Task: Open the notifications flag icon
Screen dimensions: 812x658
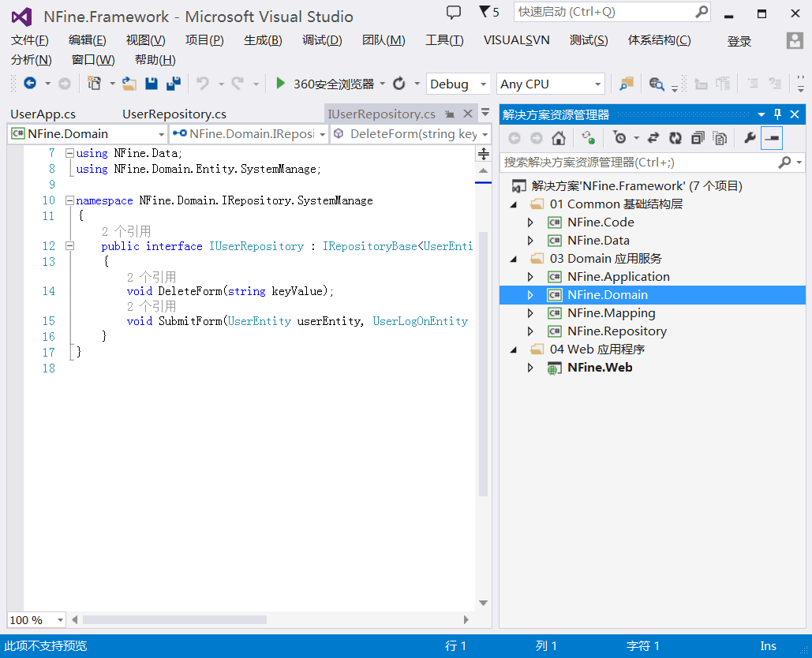Action: [485, 11]
